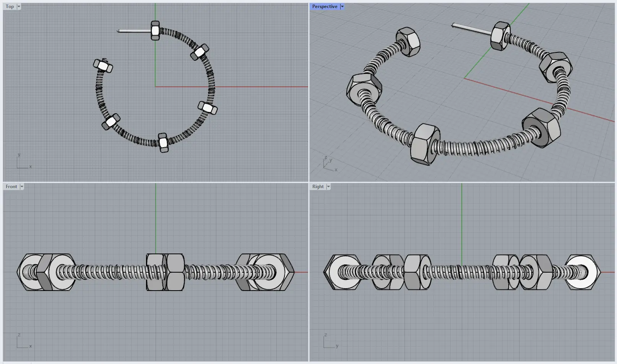This screenshot has width=617, height=364.
Task: Pick the leftmost hex nut in Front view
Action: tap(33, 272)
